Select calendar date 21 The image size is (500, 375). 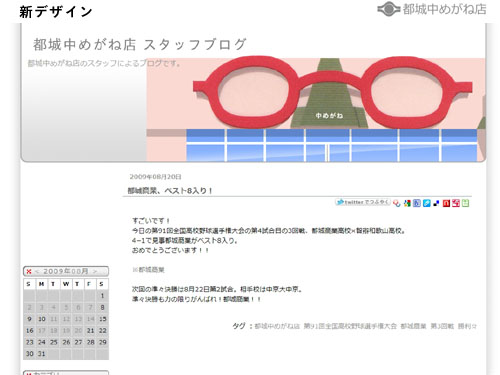(90, 331)
